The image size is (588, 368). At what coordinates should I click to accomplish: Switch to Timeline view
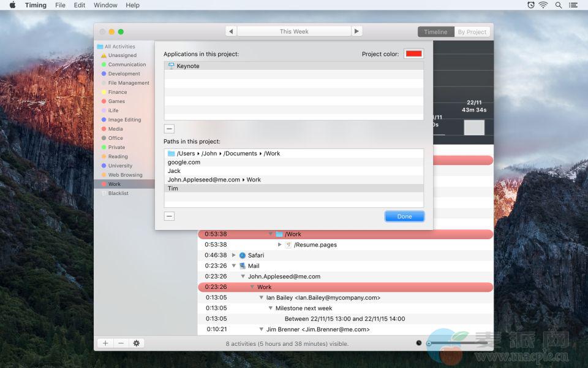click(x=435, y=32)
